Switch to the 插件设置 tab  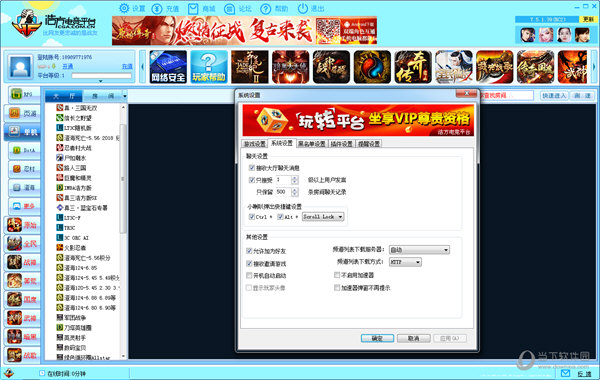coord(341,144)
